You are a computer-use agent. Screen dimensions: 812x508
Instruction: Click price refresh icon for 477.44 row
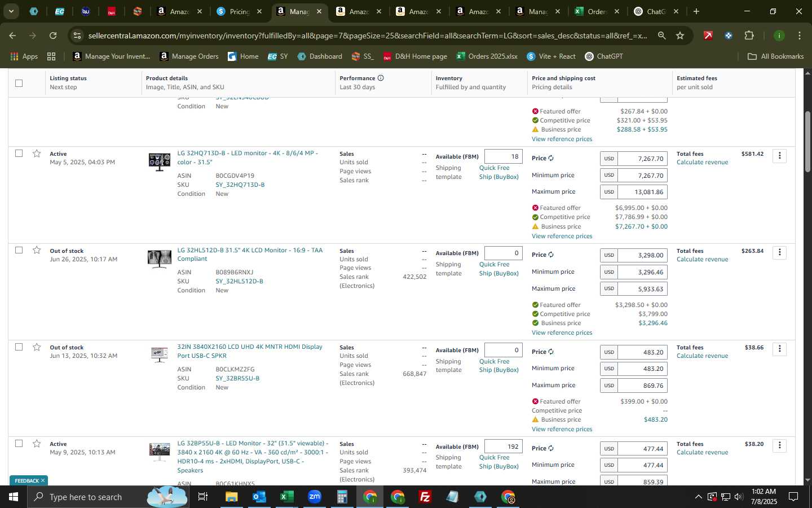[551, 449]
